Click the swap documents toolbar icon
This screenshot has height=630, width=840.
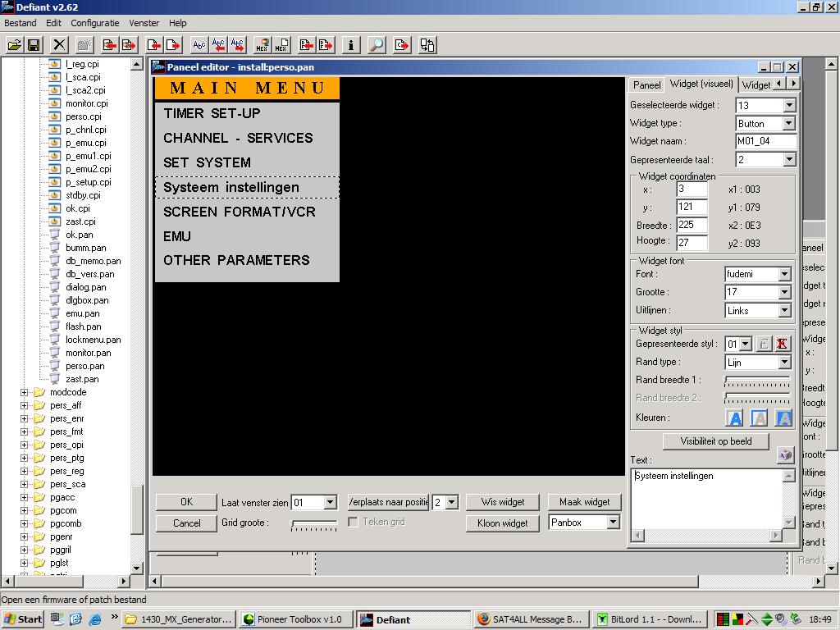[x=427, y=45]
